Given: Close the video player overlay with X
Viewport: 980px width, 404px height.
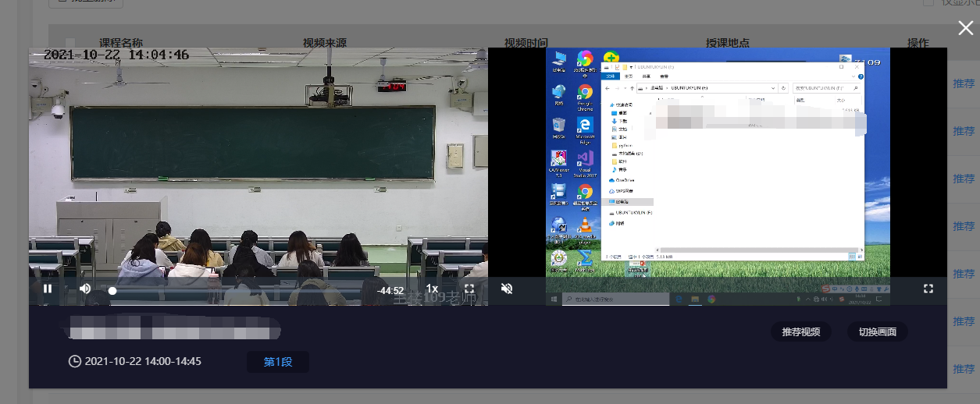Looking at the screenshot, I should (x=966, y=28).
